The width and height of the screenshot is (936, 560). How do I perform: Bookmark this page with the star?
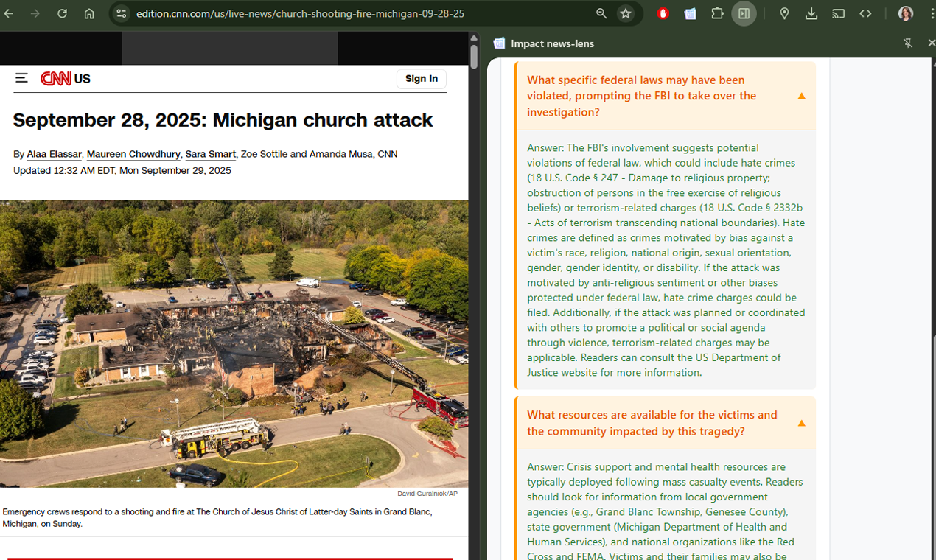click(x=626, y=13)
